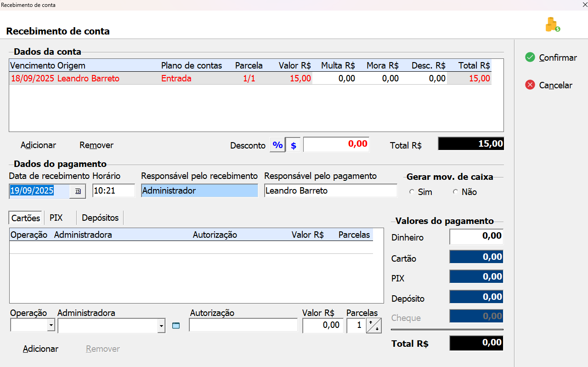
Task: Click the Vencimento column header
Action: point(33,65)
